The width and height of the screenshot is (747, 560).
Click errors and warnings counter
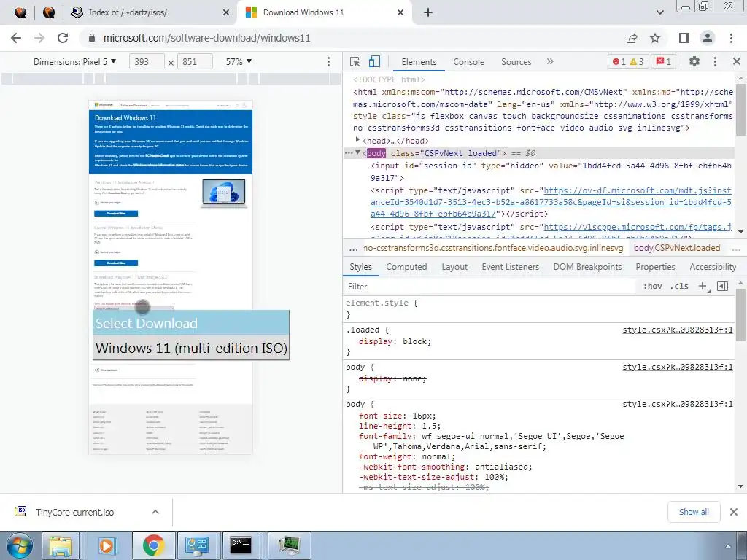[x=628, y=61]
